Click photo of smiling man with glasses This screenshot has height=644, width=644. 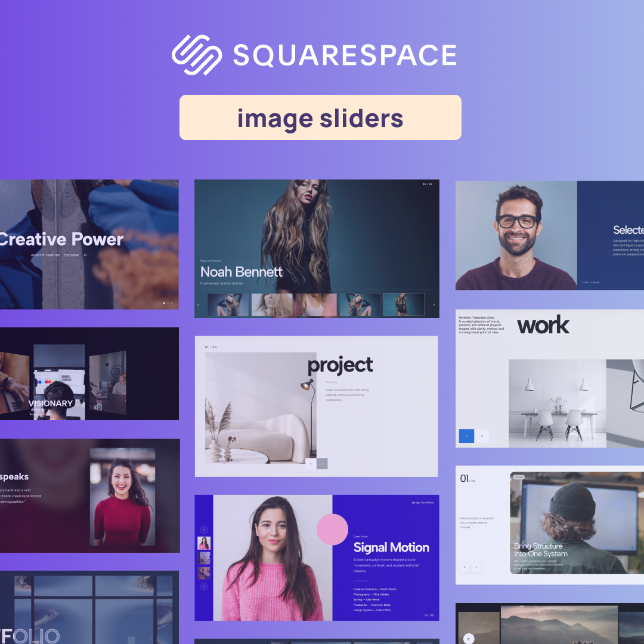516,236
